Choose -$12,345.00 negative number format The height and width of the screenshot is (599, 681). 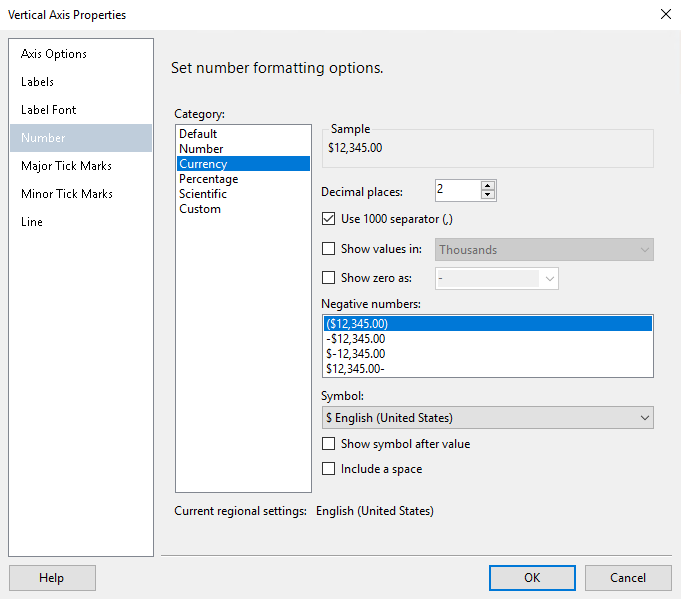(x=355, y=339)
